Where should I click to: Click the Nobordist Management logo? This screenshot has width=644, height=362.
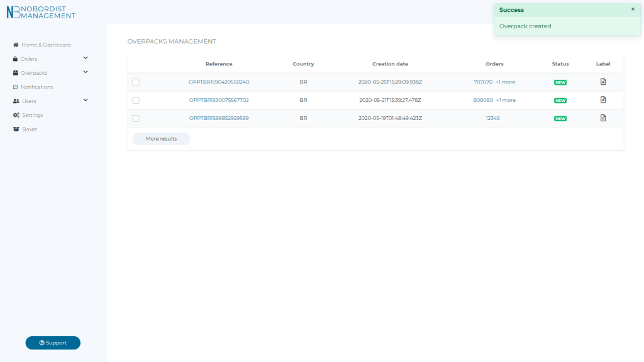click(41, 12)
